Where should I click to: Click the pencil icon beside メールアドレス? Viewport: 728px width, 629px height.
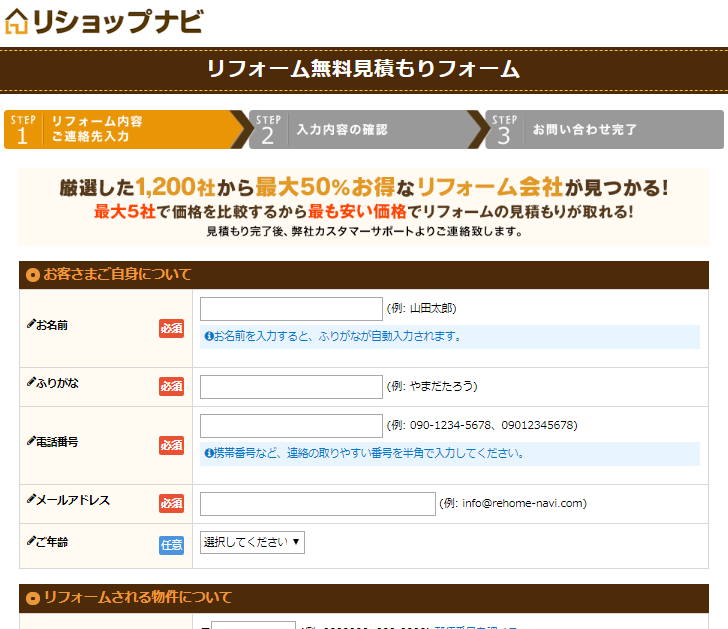(31, 499)
